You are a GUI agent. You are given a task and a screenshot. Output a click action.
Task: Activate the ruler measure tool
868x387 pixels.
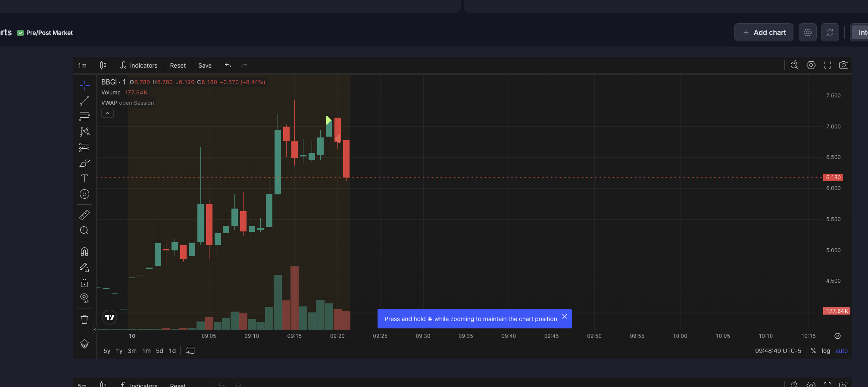(84, 215)
